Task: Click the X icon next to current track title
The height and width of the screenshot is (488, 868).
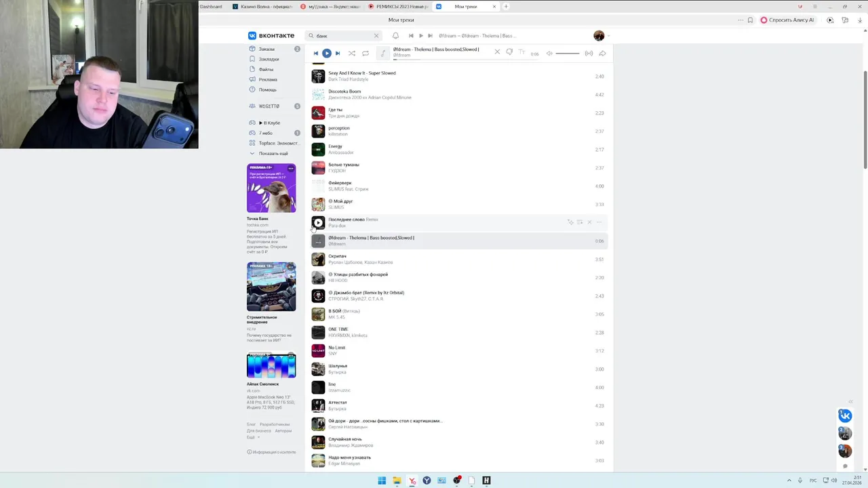Action: pos(497,52)
